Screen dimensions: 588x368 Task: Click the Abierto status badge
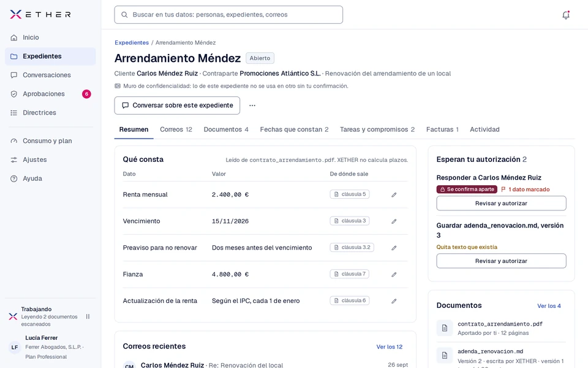coord(260,58)
